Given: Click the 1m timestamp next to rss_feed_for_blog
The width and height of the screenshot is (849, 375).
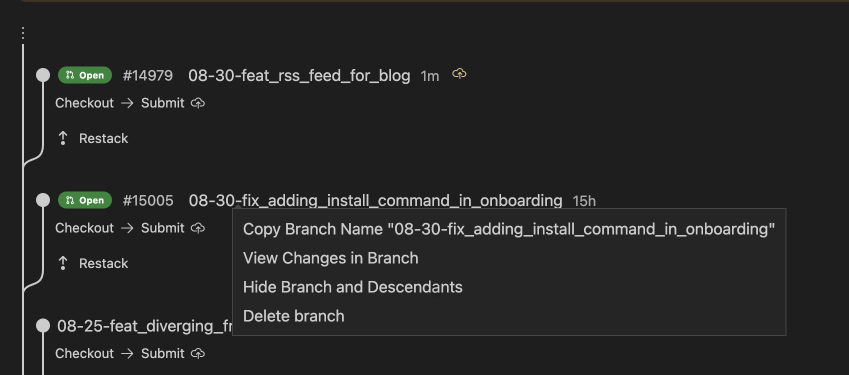Looking at the screenshot, I should (x=430, y=76).
